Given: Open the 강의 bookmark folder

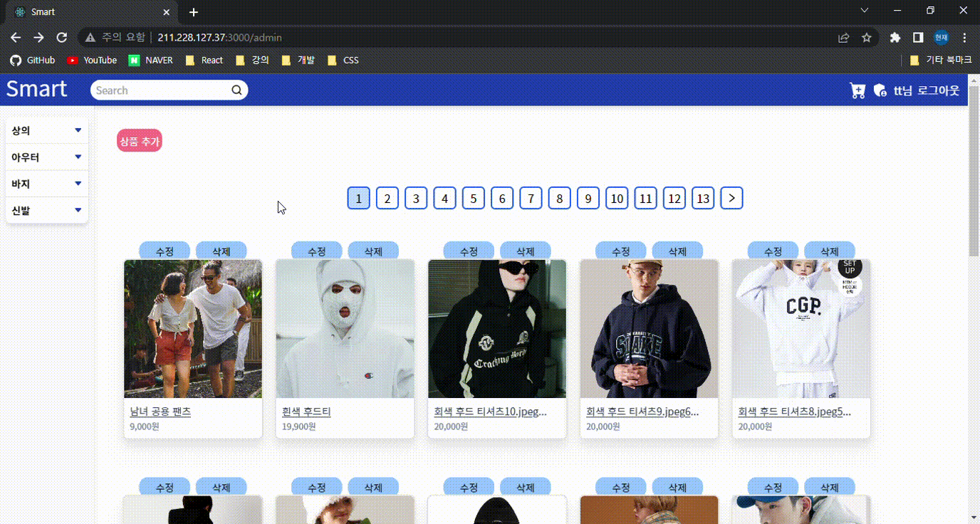Looking at the screenshot, I should coord(253,61).
